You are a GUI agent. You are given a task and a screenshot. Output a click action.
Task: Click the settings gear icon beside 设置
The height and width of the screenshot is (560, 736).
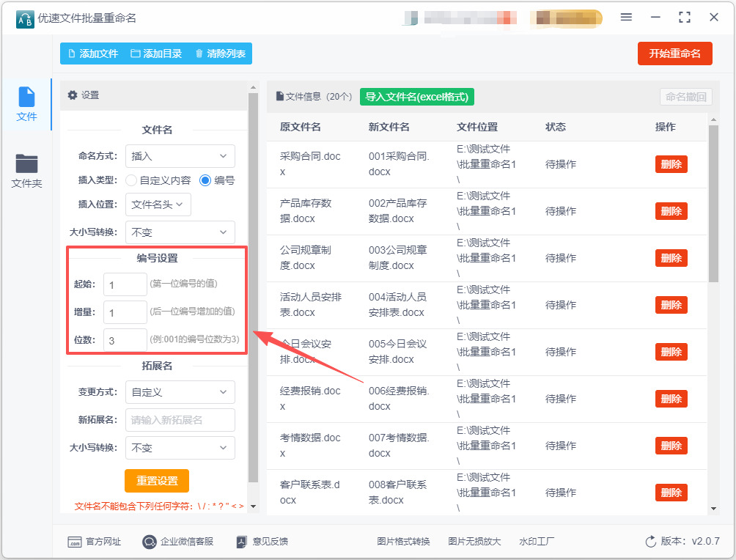[x=73, y=95]
